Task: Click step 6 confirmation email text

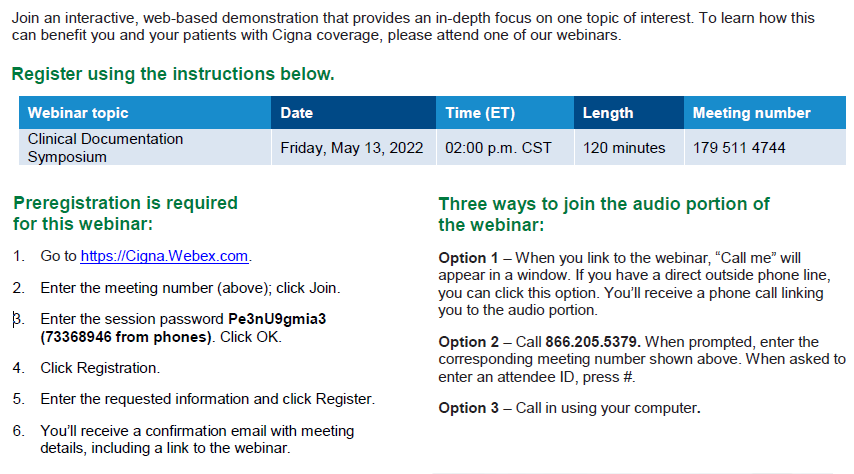Action: 197,431
